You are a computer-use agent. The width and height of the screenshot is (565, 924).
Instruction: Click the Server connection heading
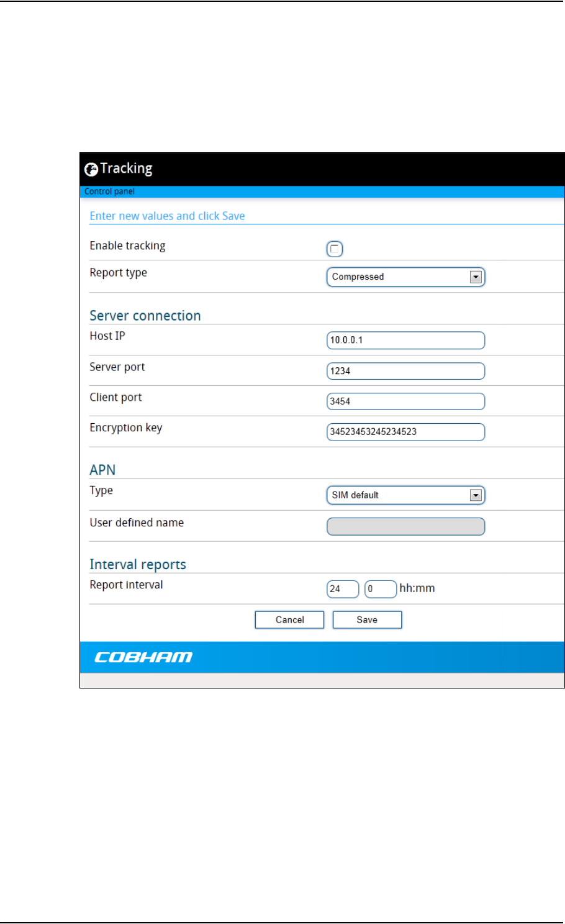click(145, 316)
